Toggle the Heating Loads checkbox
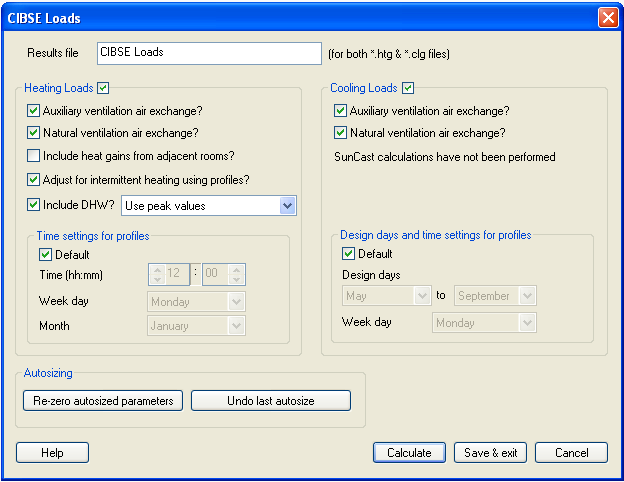Screen dimensions: 624x482 [x=104, y=88]
